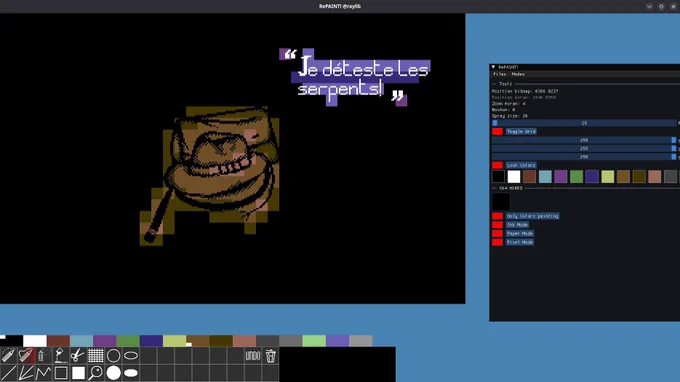Click the Lock Colors button
Image resolution: width=680 pixels, height=382 pixels.
(521, 165)
